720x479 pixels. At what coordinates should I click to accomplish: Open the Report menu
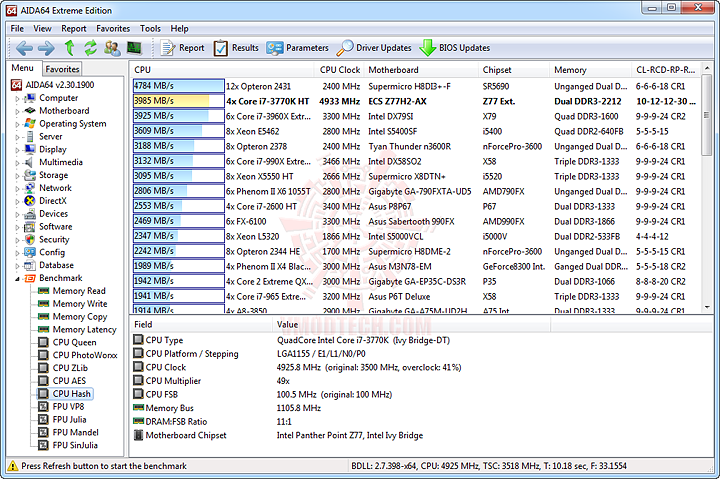[x=73, y=28]
